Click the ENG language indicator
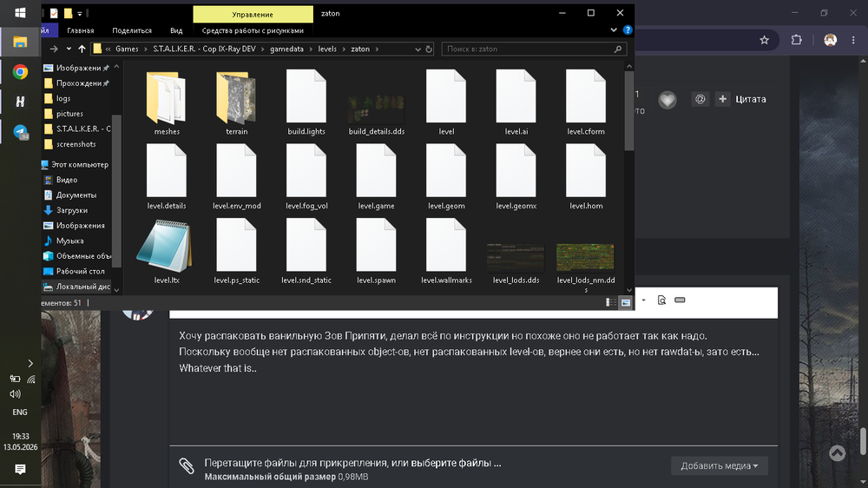Screen dimensions: 868x488 pyautogui.click(x=20, y=412)
